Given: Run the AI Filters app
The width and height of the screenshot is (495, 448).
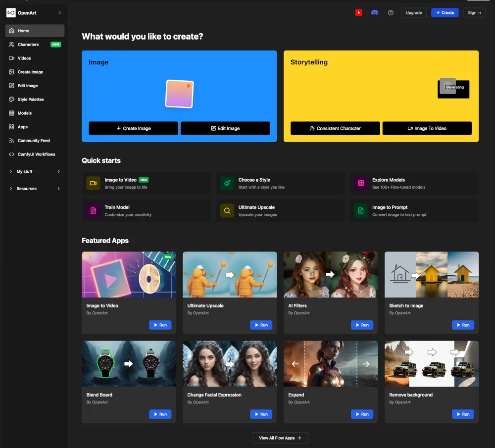Looking at the screenshot, I should [362, 325].
